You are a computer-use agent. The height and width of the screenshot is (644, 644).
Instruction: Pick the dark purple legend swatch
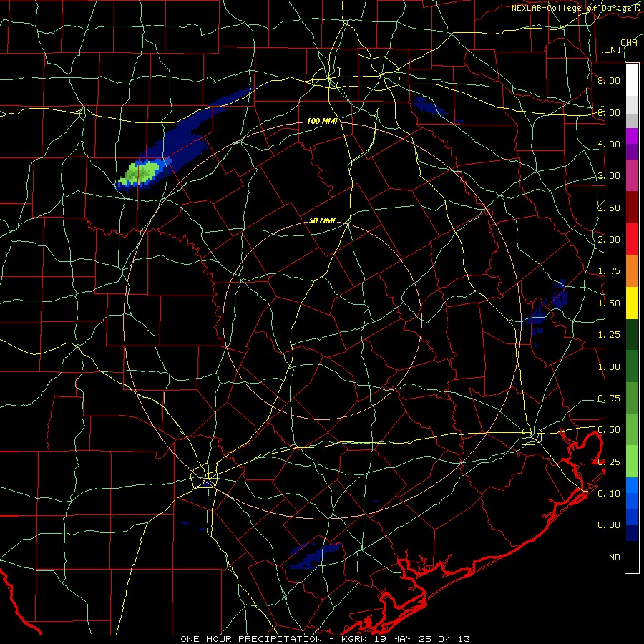click(x=632, y=152)
